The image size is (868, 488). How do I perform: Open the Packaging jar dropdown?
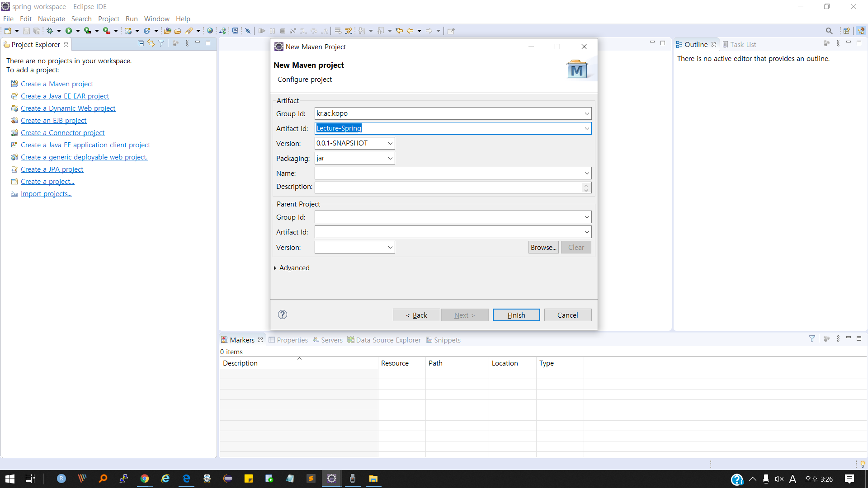tap(390, 158)
